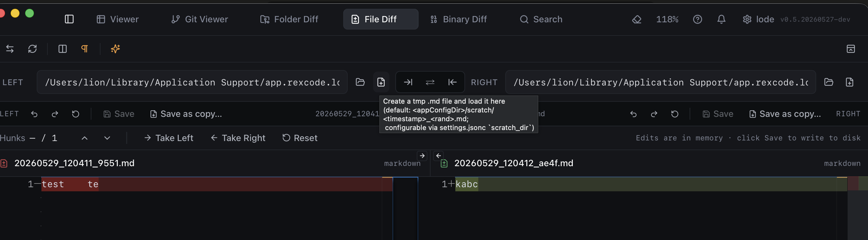Redo edit on the RIGHT pane
The height and width of the screenshot is (240, 868).
pos(654,114)
